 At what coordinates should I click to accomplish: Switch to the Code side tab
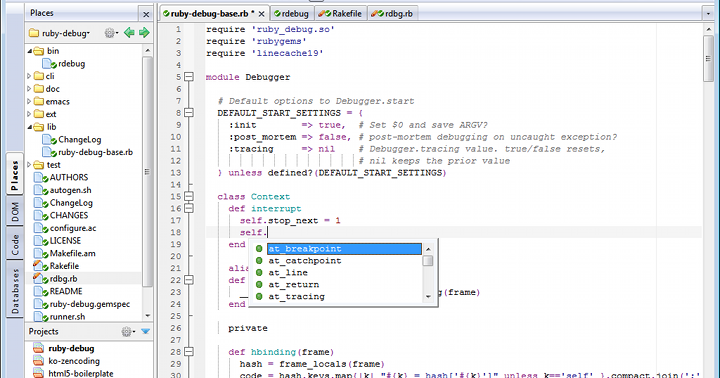[x=15, y=244]
